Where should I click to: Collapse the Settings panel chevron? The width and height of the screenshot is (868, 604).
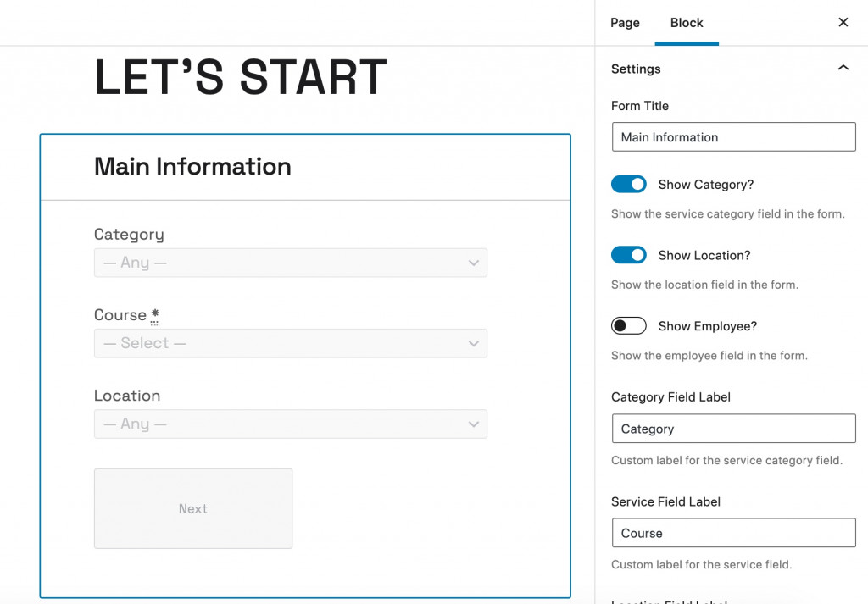click(843, 68)
